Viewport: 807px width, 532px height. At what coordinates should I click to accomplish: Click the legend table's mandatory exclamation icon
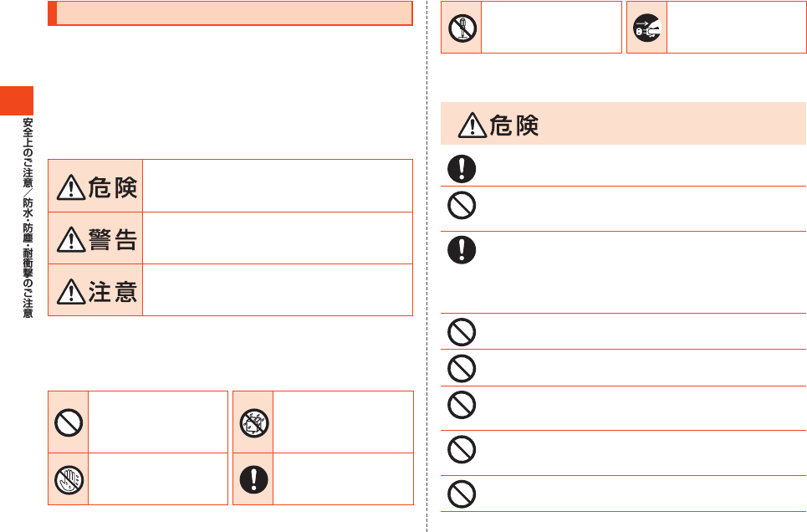coord(253,480)
